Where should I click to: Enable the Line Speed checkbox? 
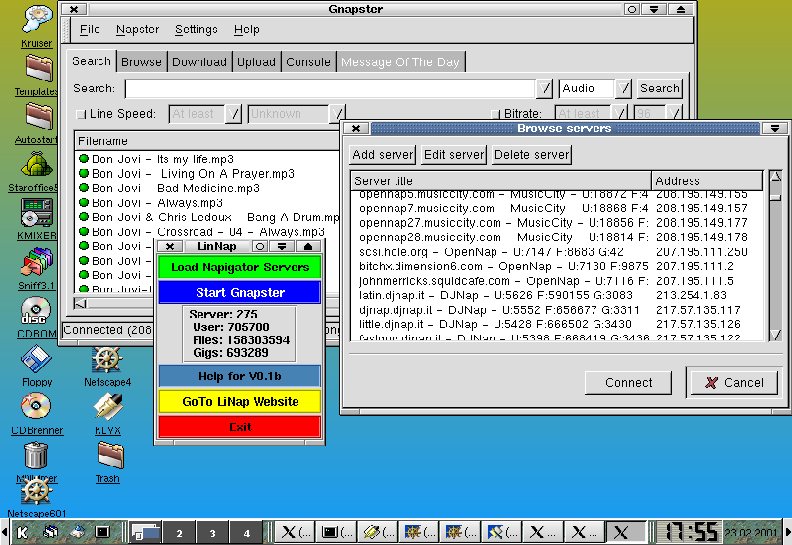pos(81,114)
